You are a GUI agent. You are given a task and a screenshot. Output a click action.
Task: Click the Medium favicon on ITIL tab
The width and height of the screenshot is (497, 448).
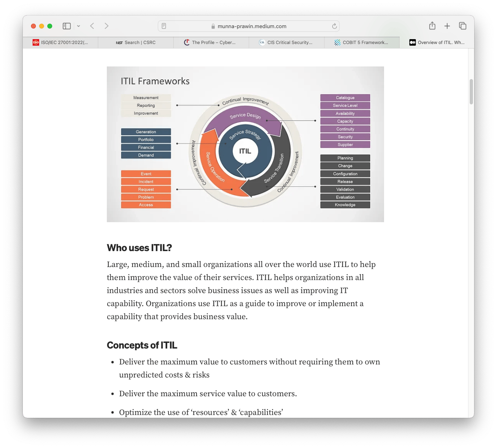tap(413, 42)
